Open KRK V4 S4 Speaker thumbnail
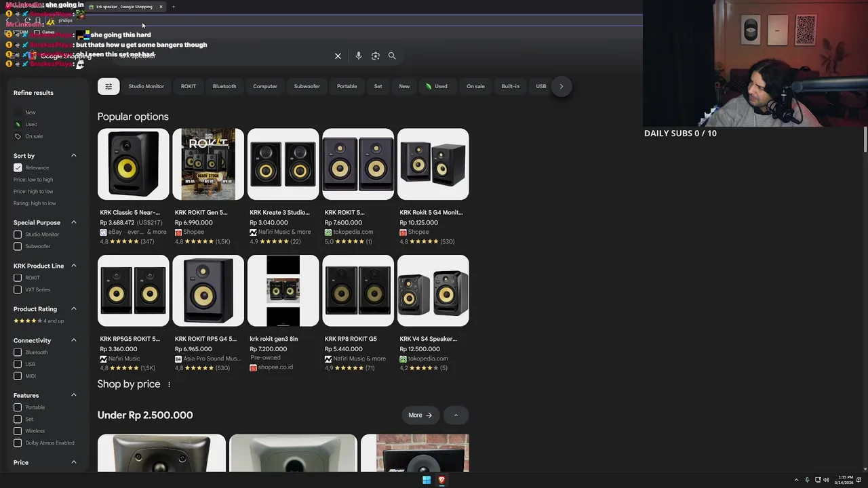The width and height of the screenshot is (868, 488). 433,291
